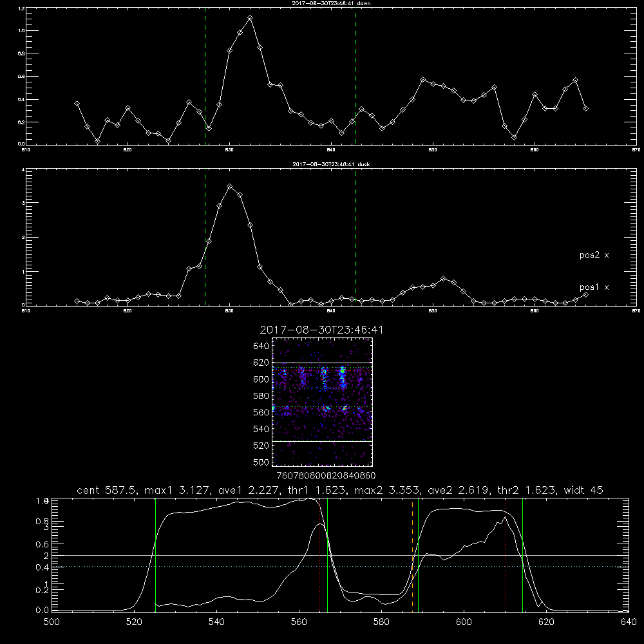
Task: Click the green vertical line near 567 in the bottom plot
Action: [327, 555]
